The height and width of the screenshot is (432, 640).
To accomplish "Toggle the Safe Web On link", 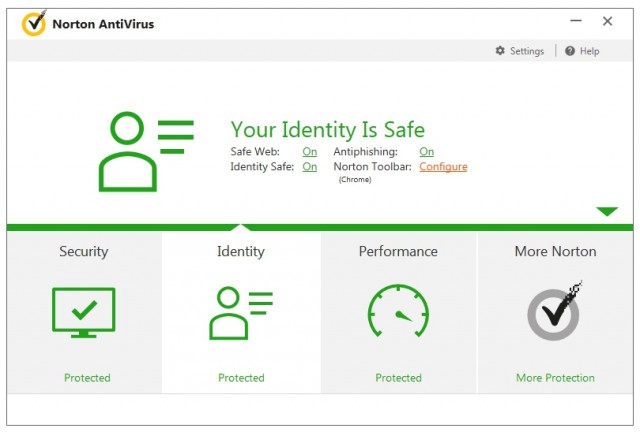I will click(x=310, y=151).
